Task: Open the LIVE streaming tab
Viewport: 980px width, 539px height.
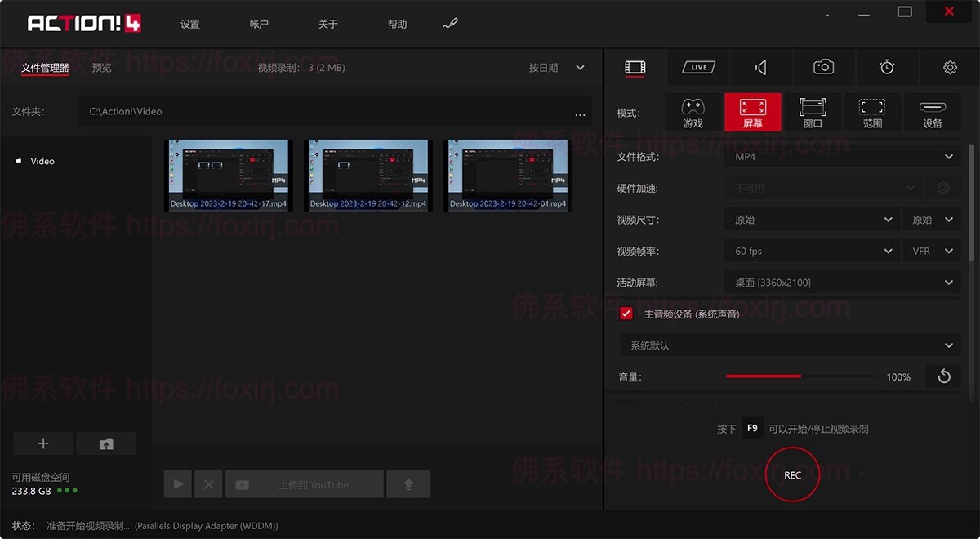Action: tap(699, 67)
